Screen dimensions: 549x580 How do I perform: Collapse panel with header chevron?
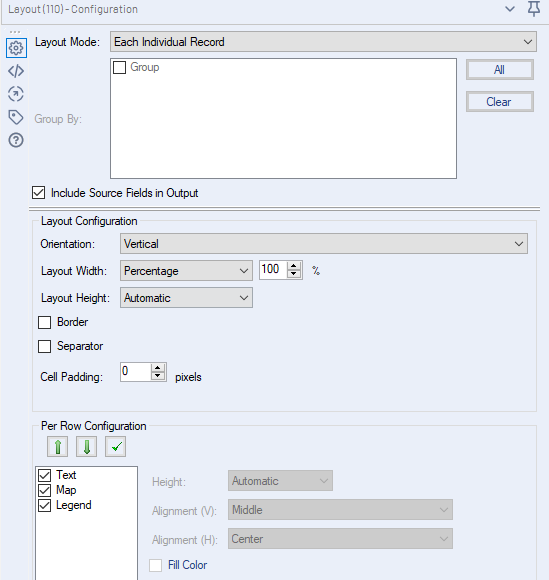[510, 9]
